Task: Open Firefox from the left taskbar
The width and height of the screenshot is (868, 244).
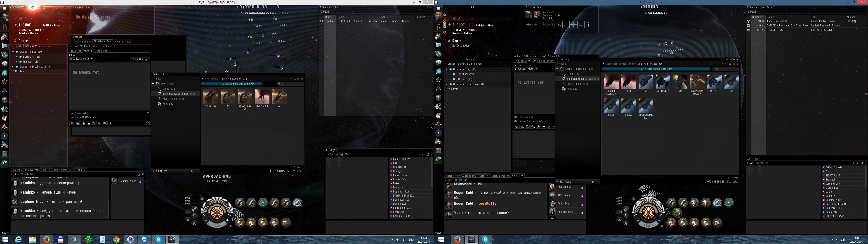Action: (x=46, y=240)
